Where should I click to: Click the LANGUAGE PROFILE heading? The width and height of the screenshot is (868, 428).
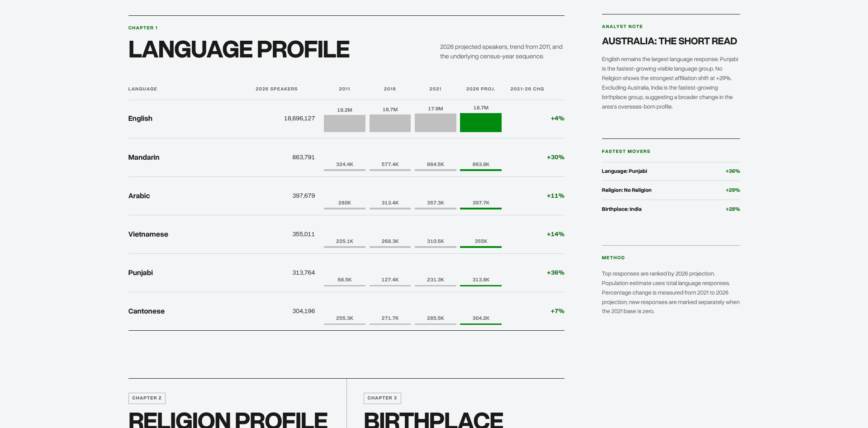[239, 49]
